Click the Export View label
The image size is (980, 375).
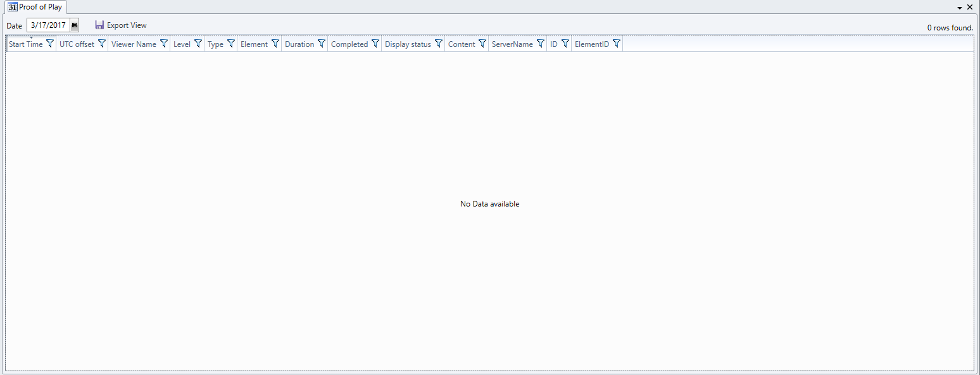point(127,25)
